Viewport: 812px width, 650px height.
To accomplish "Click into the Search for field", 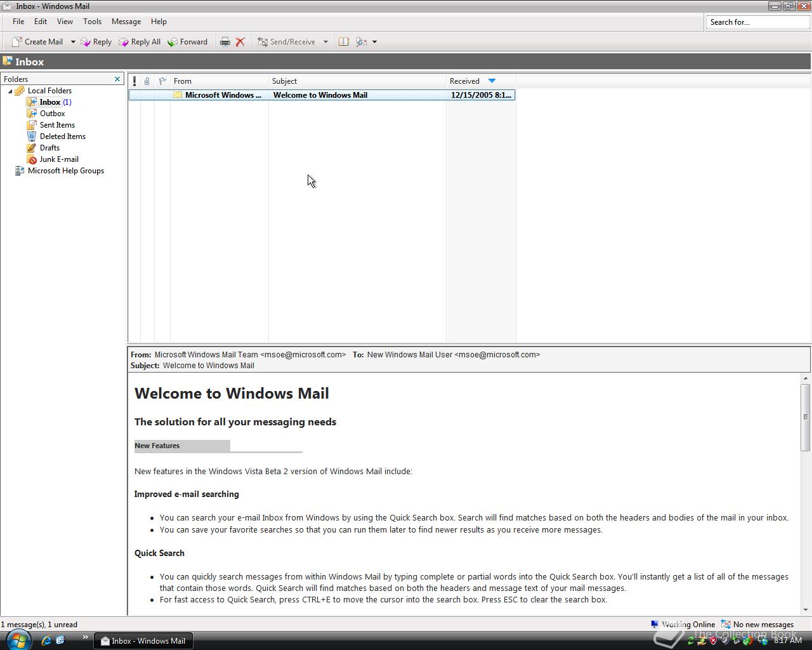I will coord(757,22).
